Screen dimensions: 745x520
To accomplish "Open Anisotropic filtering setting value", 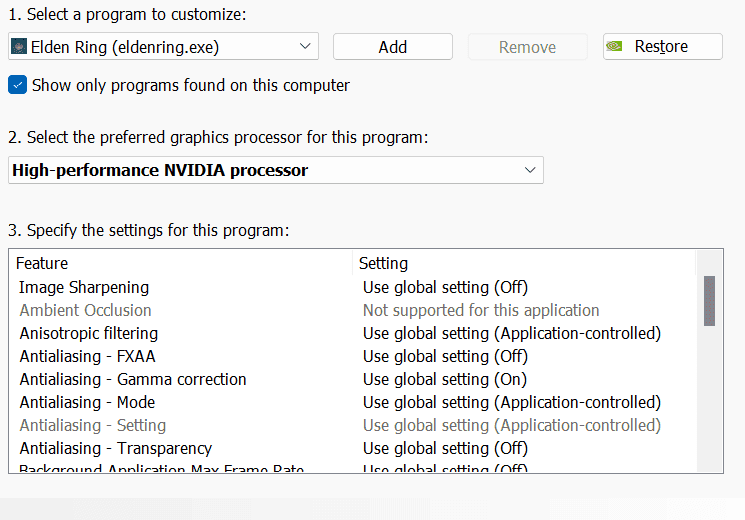I will pos(512,333).
